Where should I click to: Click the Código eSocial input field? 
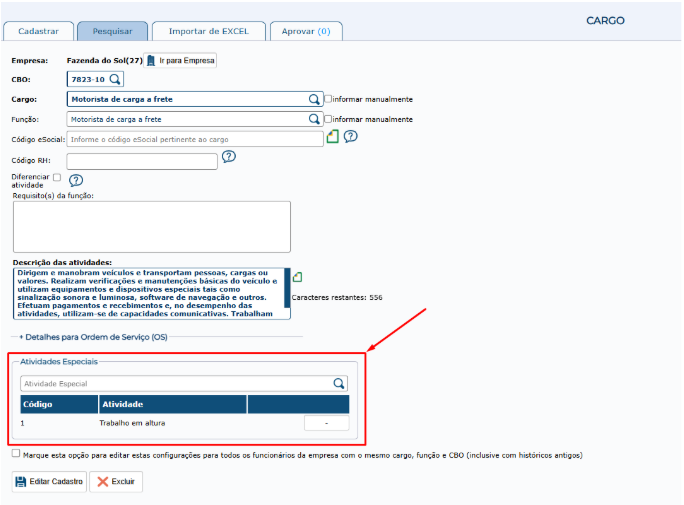(195, 139)
